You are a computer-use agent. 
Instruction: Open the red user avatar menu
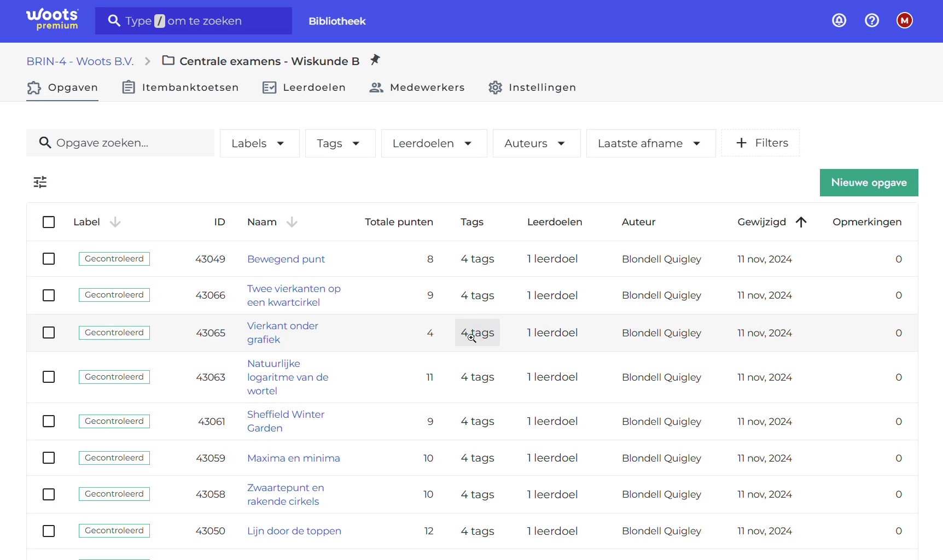click(x=905, y=21)
